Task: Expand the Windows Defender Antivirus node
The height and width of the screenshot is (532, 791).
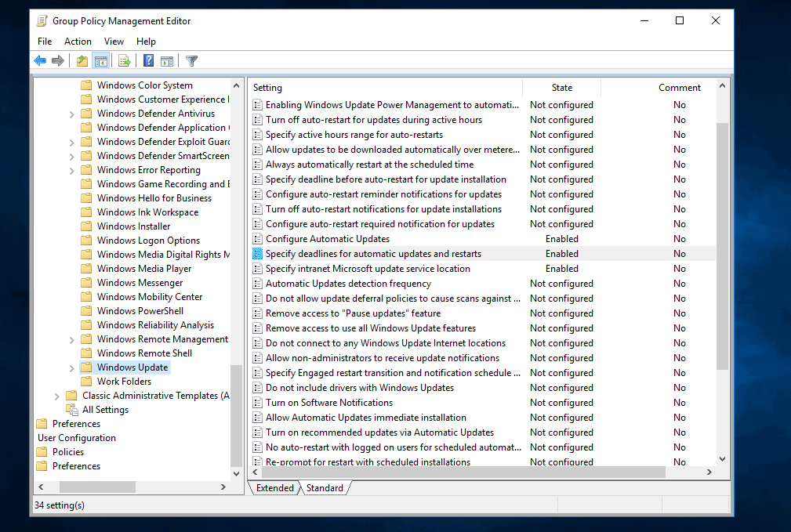Action: click(71, 113)
